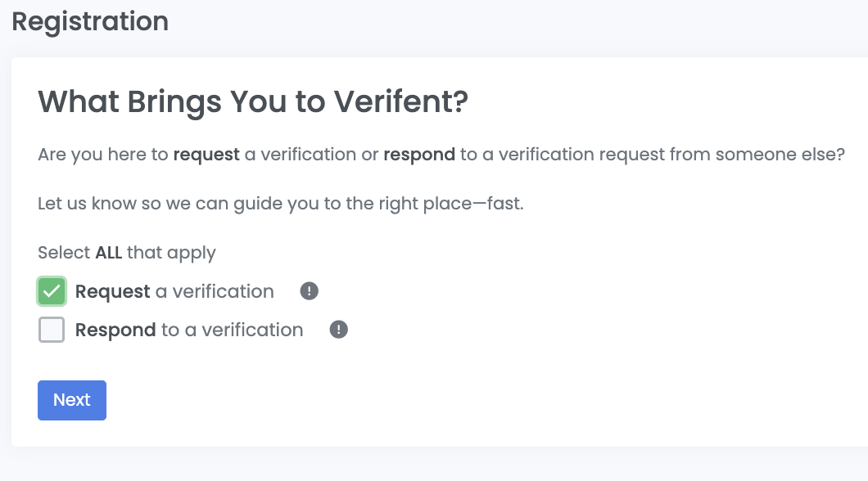Image resolution: width=868 pixels, height=481 pixels.
Task: Click the word 'Verifent?' in the heading
Action: [400, 104]
